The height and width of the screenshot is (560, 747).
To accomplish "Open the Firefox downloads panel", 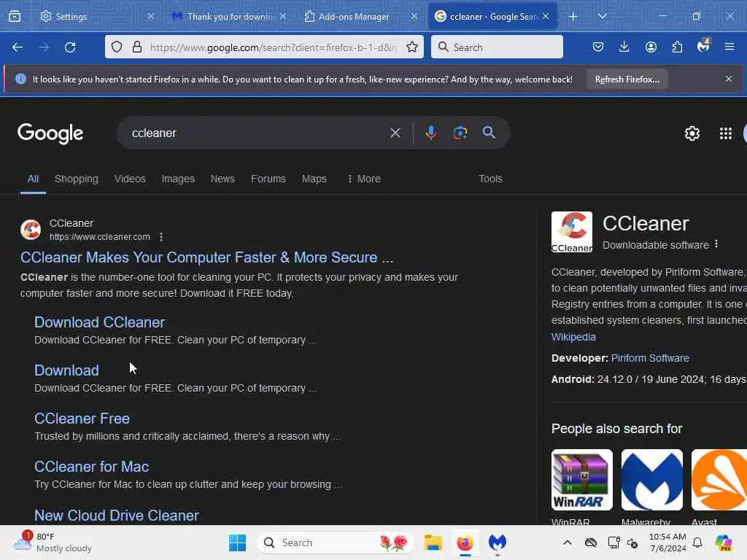I will [x=624, y=47].
